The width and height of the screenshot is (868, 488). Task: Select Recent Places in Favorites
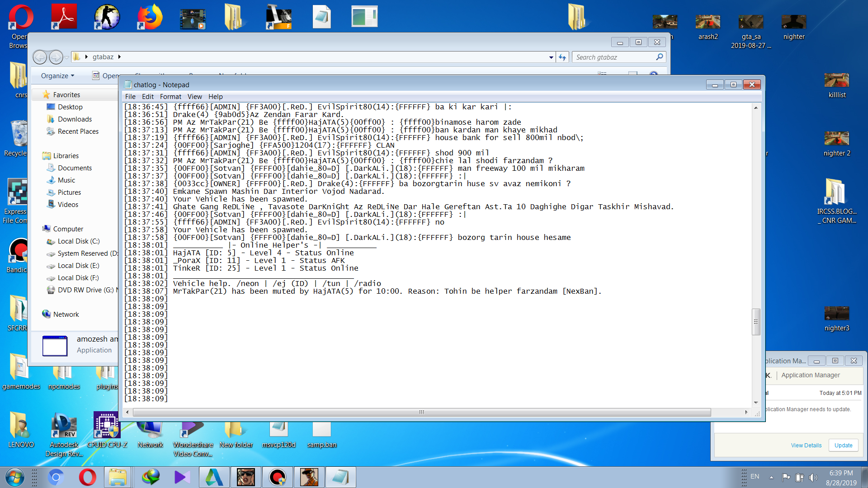(78, 131)
